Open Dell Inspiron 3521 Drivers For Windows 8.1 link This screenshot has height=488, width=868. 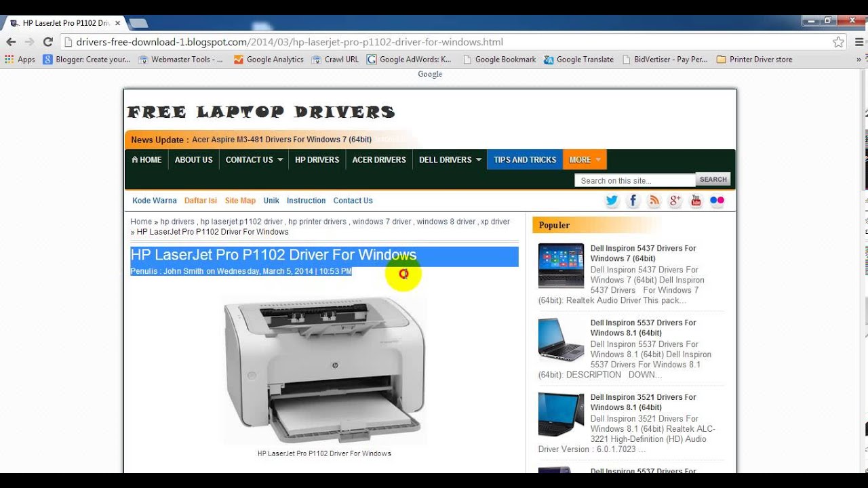click(x=643, y=403)
